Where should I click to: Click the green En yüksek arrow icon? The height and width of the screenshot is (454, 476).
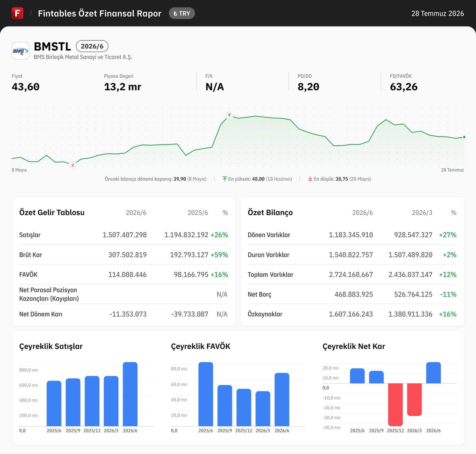[225, 179]
